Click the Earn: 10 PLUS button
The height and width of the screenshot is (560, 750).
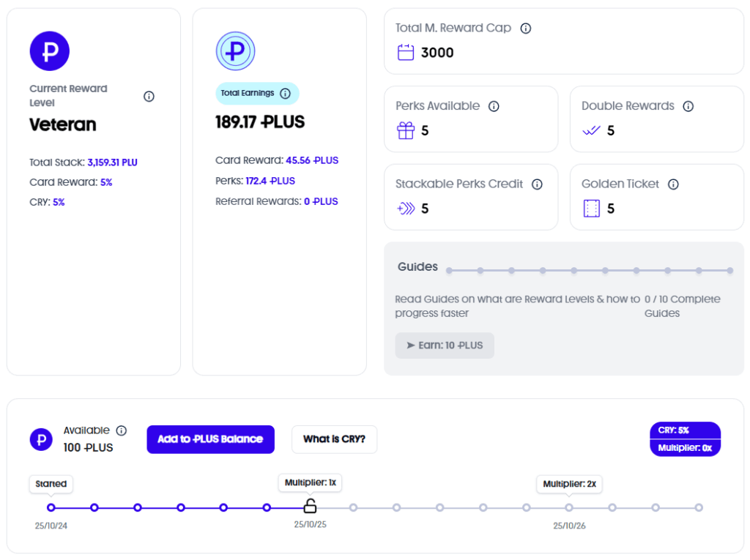pyautogui.click(x=445, y=346)
